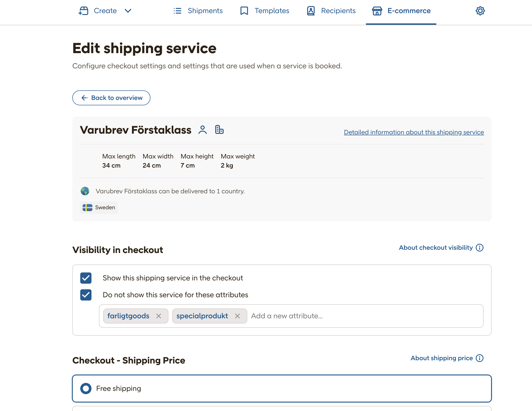Uncheck Show this shipping service in checkout

[x=86, y=278]
